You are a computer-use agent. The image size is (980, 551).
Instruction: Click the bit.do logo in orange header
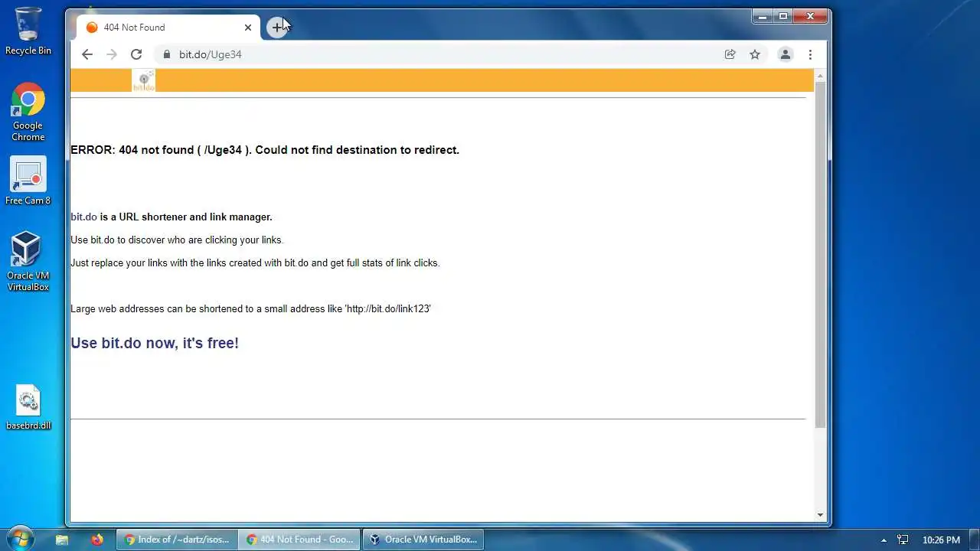point(144,80)
